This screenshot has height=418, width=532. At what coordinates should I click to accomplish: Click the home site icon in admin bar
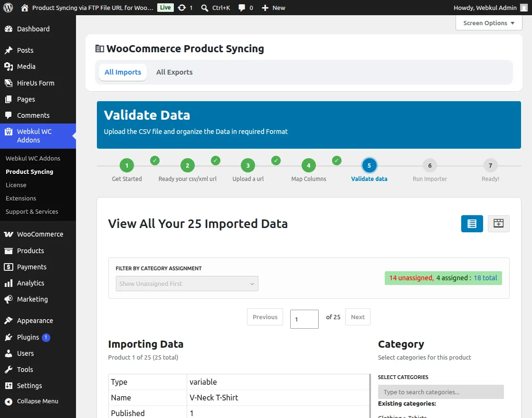point(24,8)
